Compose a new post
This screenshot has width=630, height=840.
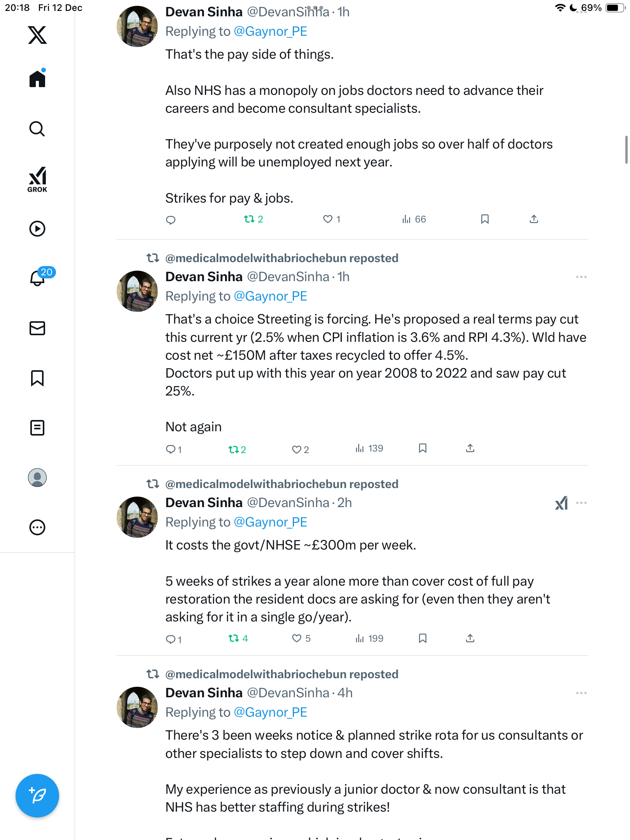point(37,796)
